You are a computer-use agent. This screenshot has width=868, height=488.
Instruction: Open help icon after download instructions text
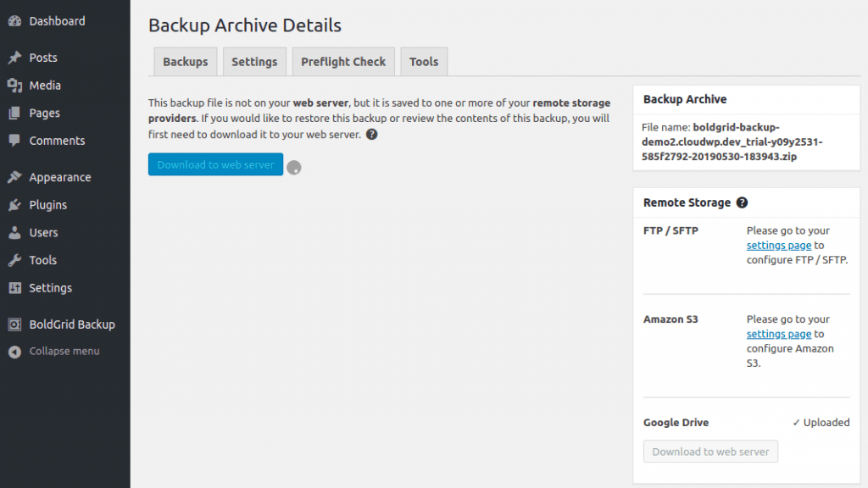coord(371,135)
